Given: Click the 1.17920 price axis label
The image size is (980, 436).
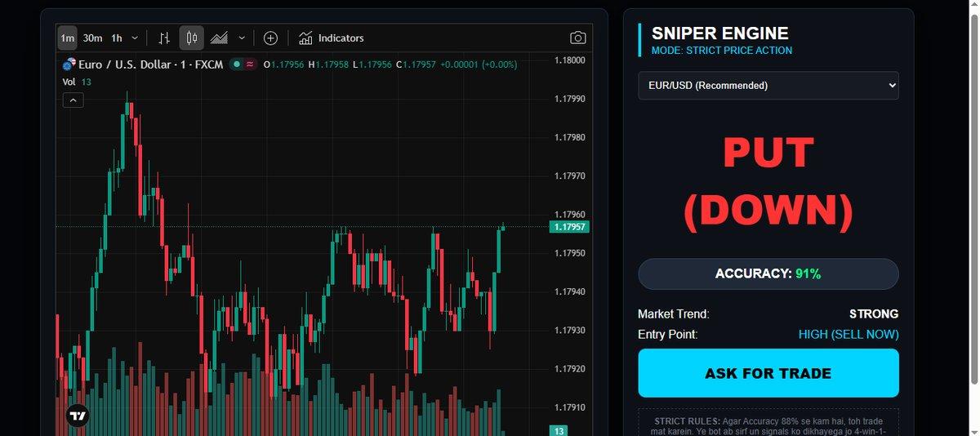Looking at the screenshot, I should (569, 369).
